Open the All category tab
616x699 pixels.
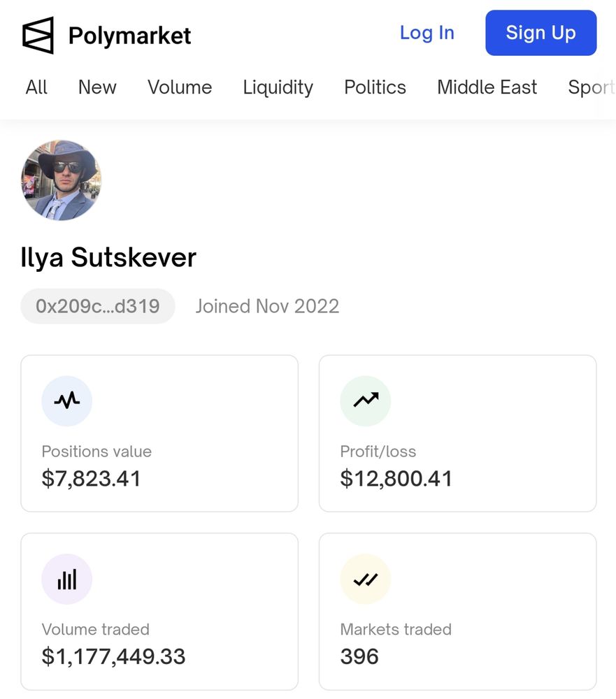click(x=36, y=87)
